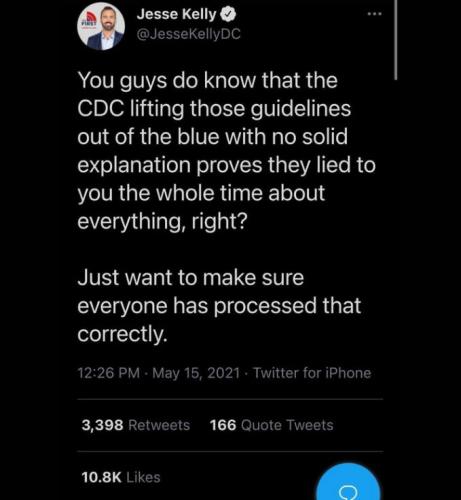Click the May 15, 2021 date
The width and height of the screenshot is (461, 500).
pyautogui.click(x=196, y=373)
